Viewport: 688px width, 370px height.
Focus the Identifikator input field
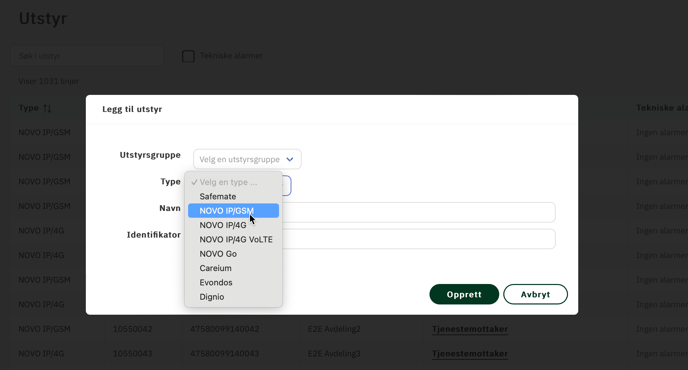[419, 239]
